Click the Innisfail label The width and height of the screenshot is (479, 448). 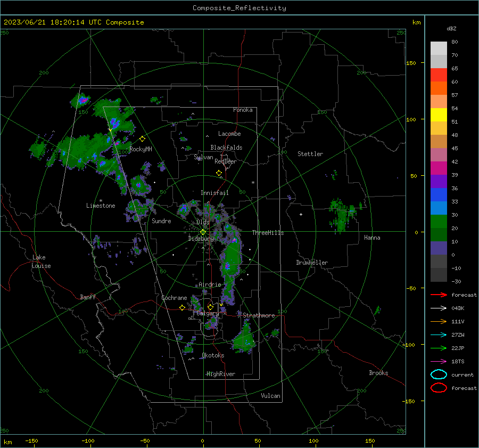point(214,193)
